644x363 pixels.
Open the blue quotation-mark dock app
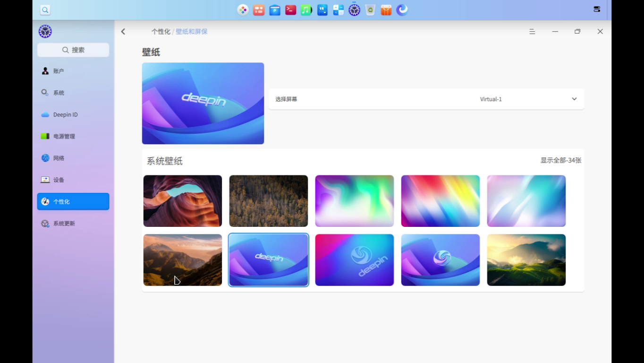(x=322, y=10)
